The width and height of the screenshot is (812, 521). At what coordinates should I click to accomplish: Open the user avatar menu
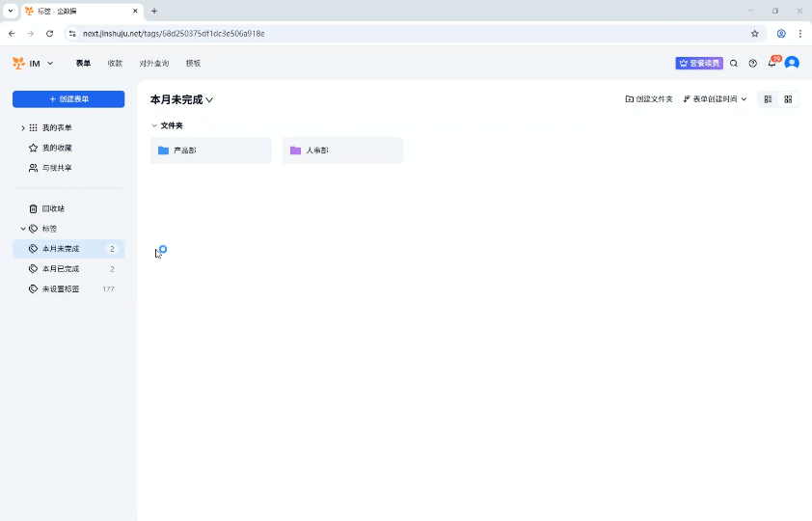(792, 63)
